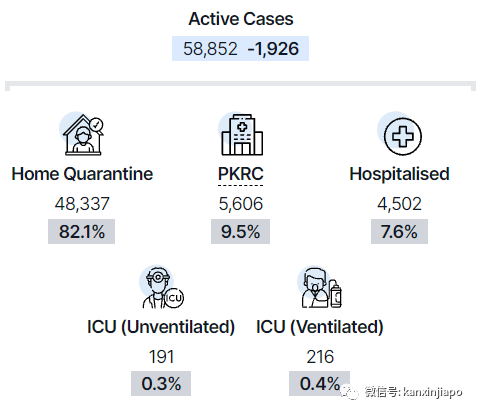Click the Hospitalised medical cross icon
Screen dimensions: 477x413
click(x=400, y=133)
